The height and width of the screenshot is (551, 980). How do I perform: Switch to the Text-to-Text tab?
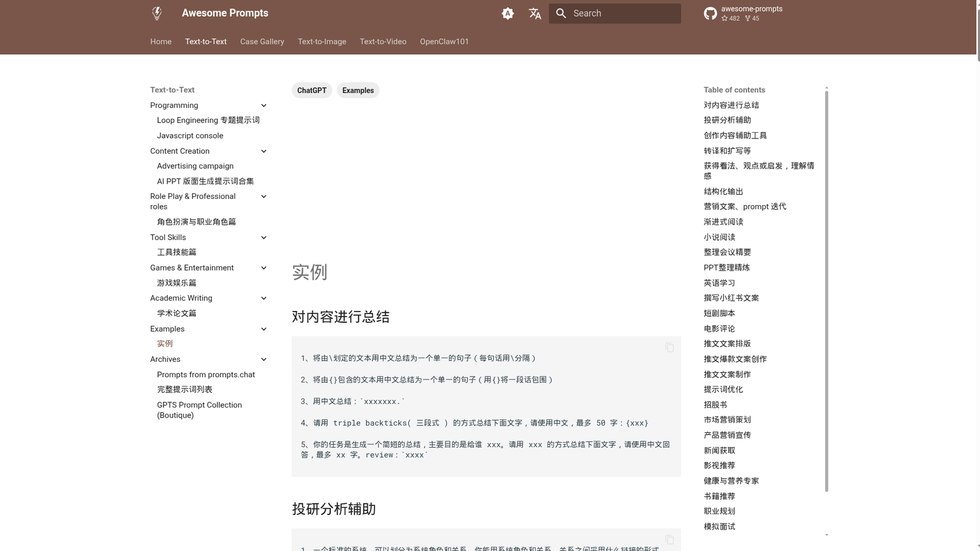tap(206, 42)
